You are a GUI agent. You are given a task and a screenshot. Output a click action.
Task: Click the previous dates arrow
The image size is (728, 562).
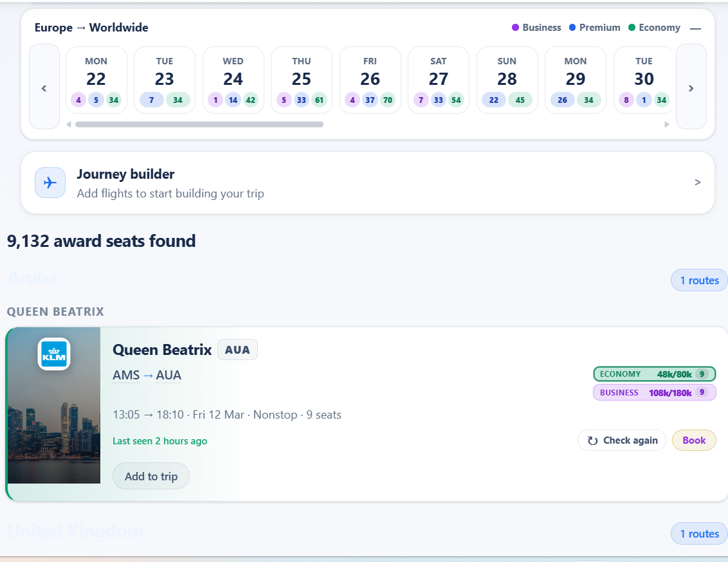[x=44, y=87]
